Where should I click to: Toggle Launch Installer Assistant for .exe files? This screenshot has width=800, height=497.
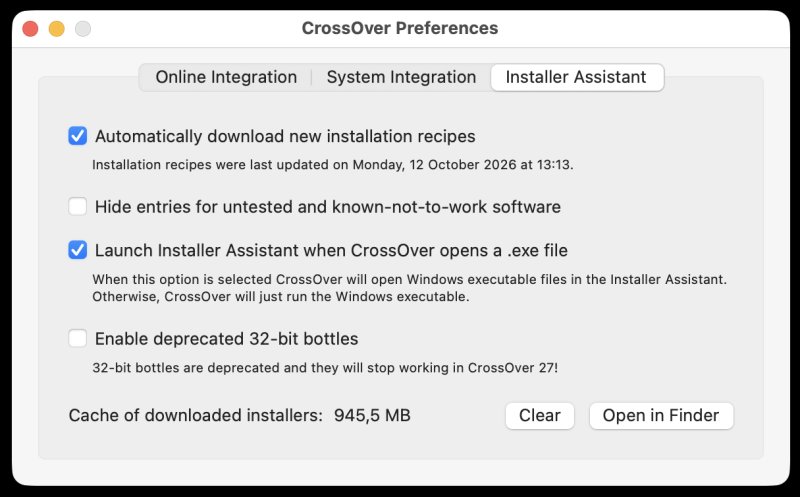pos(78,251)
